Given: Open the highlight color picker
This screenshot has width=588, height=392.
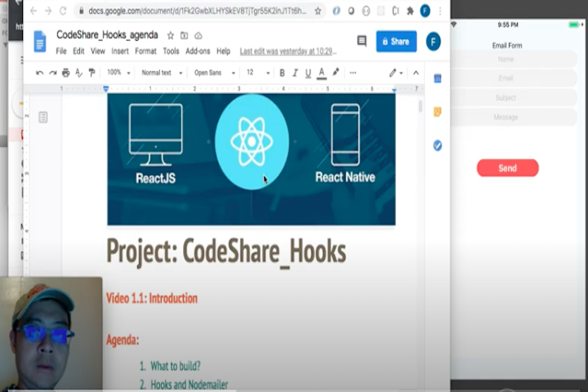Looking at the screenshot, I should (336, 72).
